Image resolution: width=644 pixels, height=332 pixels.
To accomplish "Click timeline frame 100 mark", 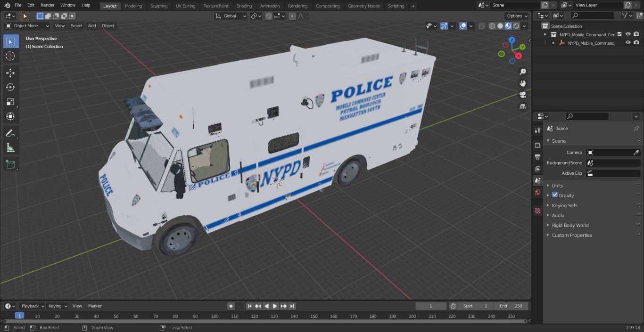I will click(x=215, y=316).
